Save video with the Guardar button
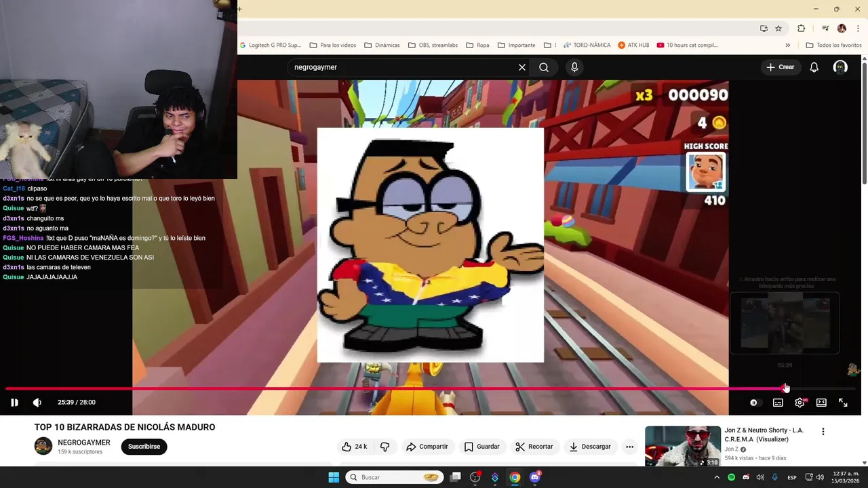The image size is (868, 488). (482, 447)
